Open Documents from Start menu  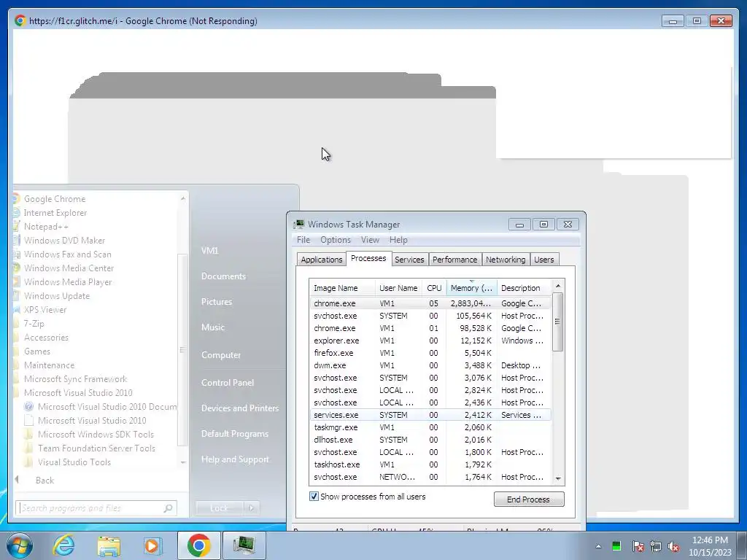223,276
